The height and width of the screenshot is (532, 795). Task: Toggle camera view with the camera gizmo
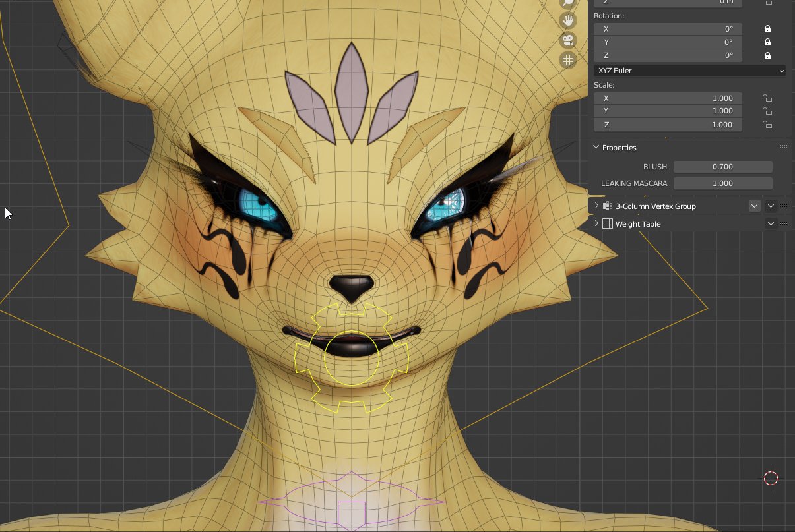[567, 40]
